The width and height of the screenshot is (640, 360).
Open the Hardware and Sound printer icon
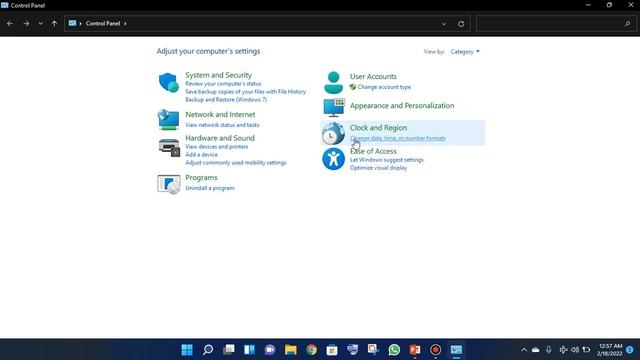[169, 147]
